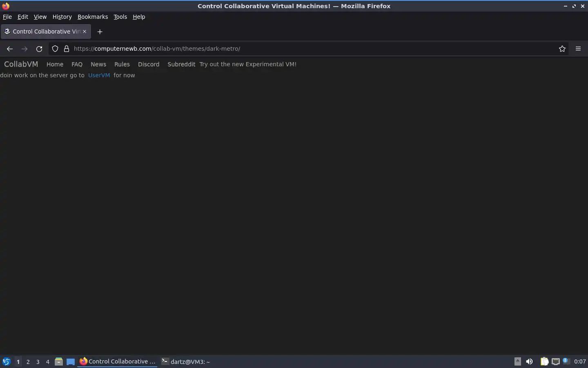Screen dimensions: 588x368
Task: Click the Firefox logo in the title bar
Action: 6,6
